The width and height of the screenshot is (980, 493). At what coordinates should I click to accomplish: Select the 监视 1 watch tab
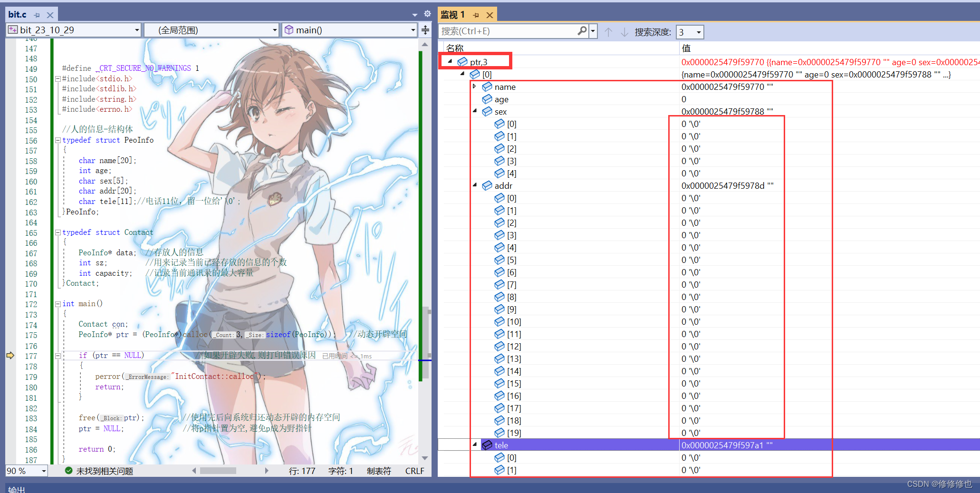click(452, 15)
